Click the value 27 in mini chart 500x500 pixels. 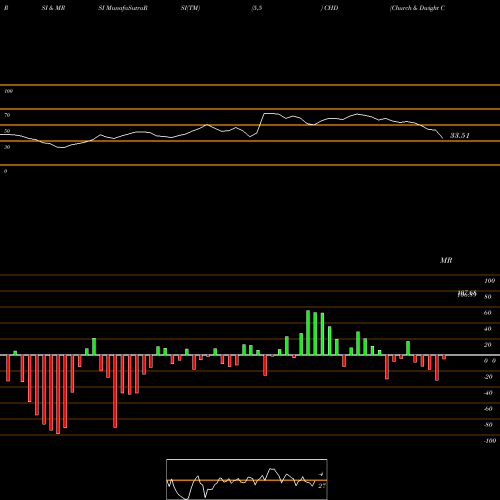[x=322, y=486]
